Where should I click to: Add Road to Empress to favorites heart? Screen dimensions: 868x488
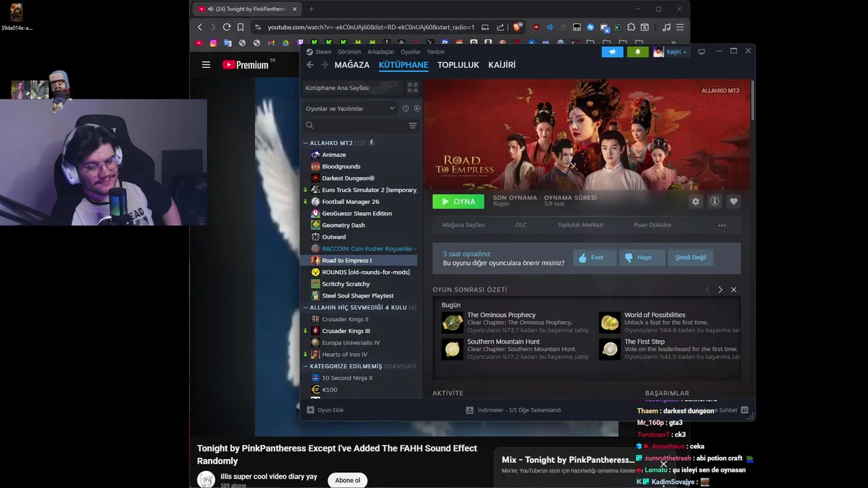tap(733, 201)
